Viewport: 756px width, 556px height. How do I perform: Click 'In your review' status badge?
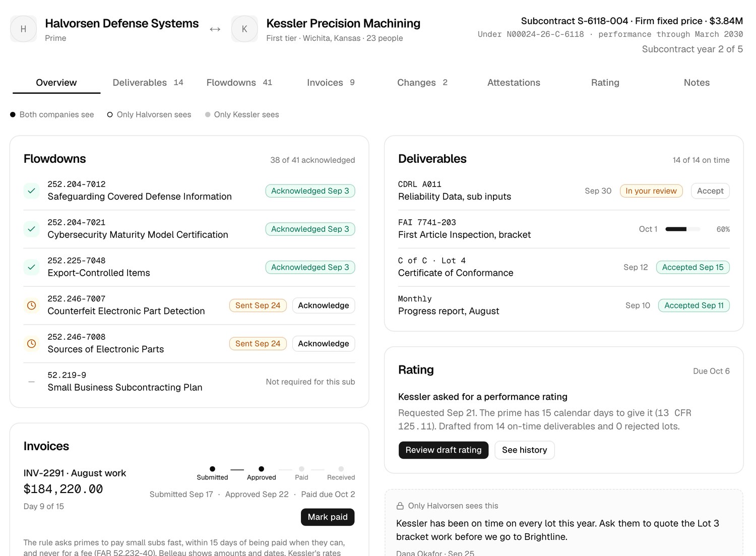pos(651,191)
